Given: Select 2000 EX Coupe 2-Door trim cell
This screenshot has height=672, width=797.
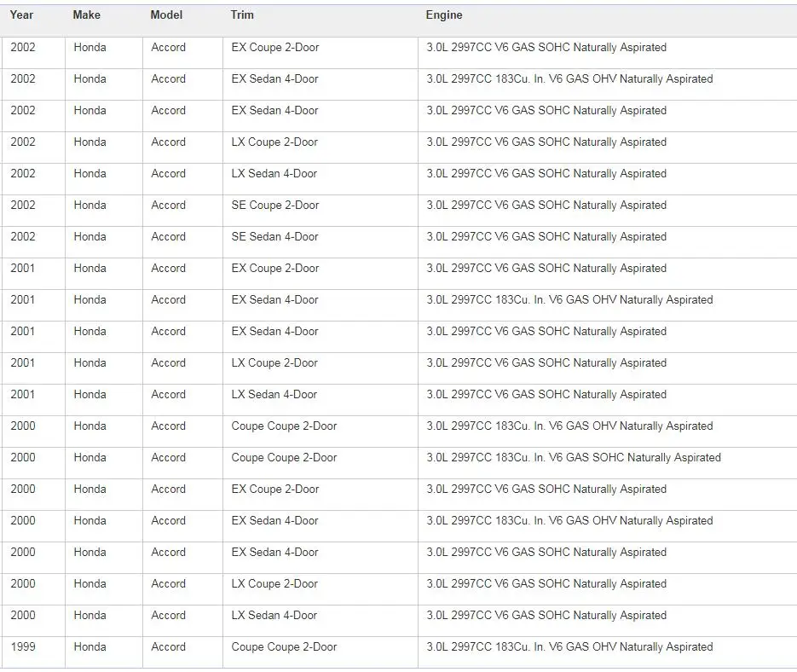Looking at the screenshot, I should point(321,495).
